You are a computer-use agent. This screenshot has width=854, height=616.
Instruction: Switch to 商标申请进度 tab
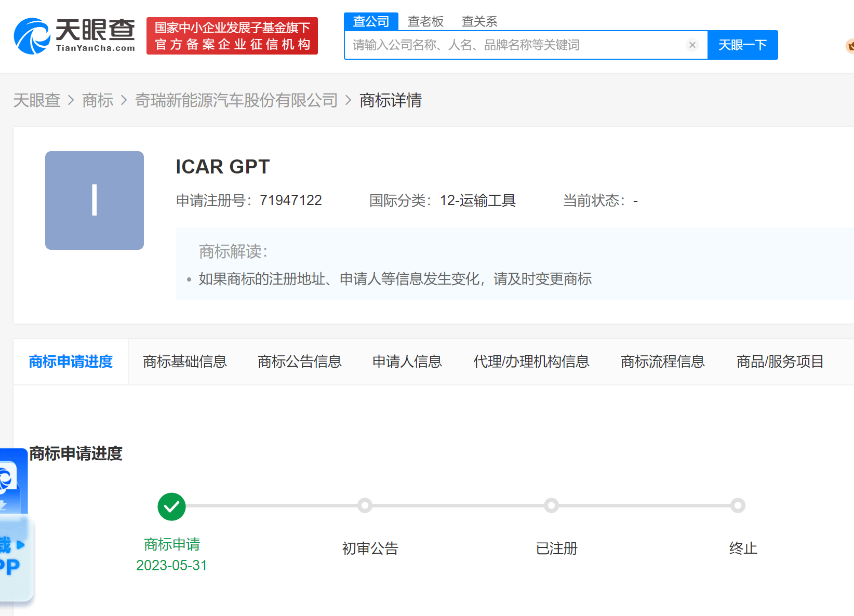point(71,361)
